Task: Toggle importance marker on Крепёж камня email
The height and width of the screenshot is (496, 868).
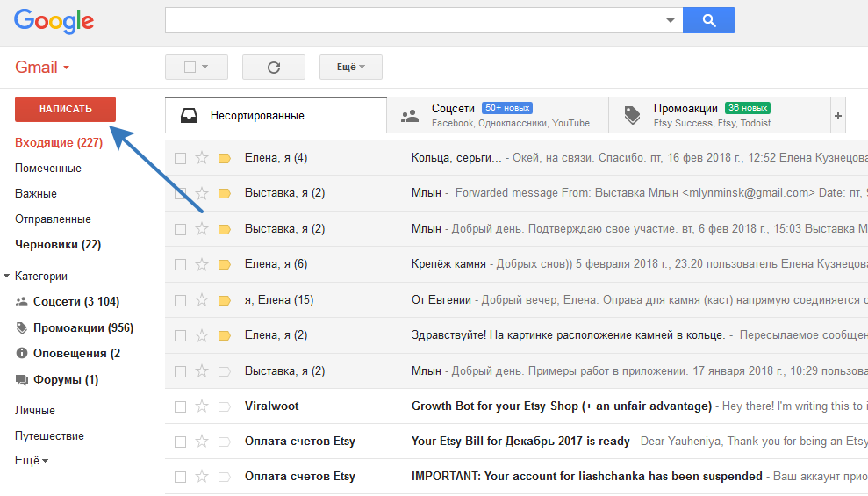Action: (224, 264)
